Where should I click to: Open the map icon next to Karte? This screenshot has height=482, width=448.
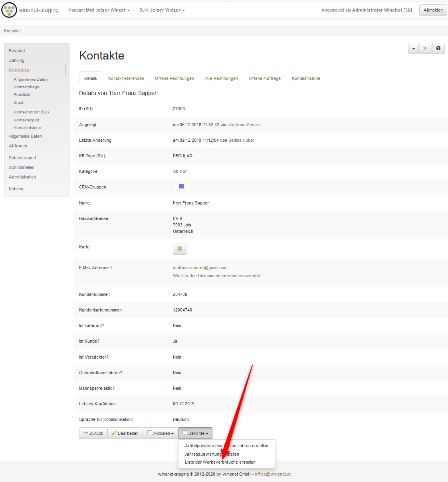point(179,249)
